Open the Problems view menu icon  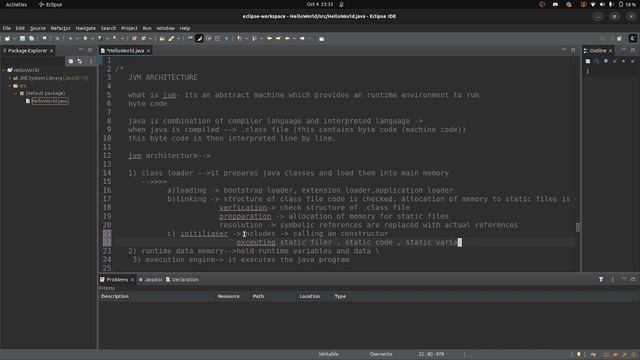pyautogui.click(x=612, y=279)
